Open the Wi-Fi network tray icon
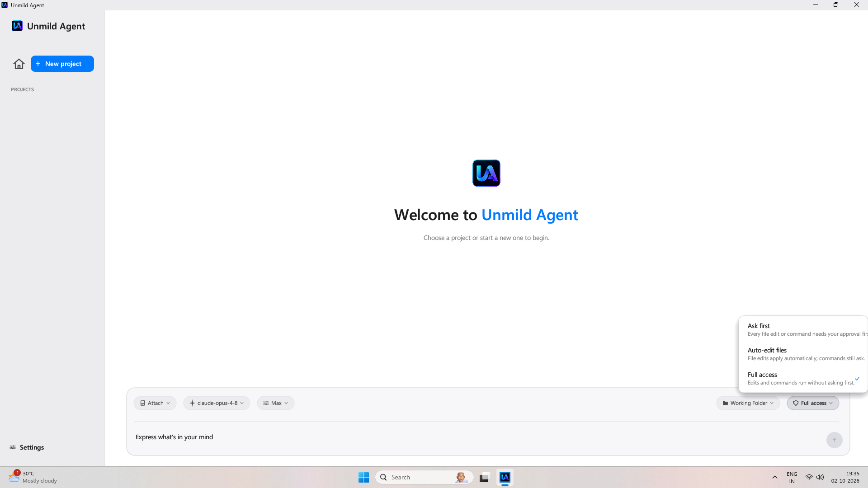This screenshot has width=868, height=488. pos(809,477)
